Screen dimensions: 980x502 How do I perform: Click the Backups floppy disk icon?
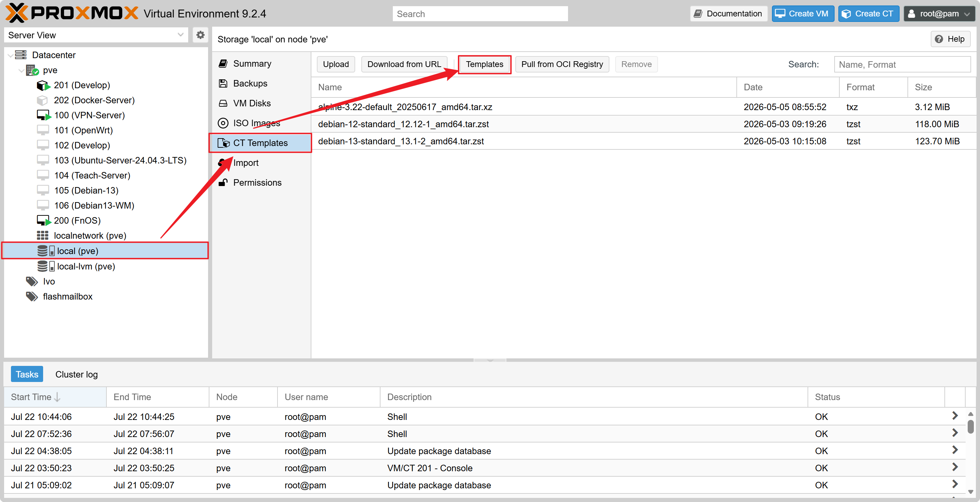[223, 83]
